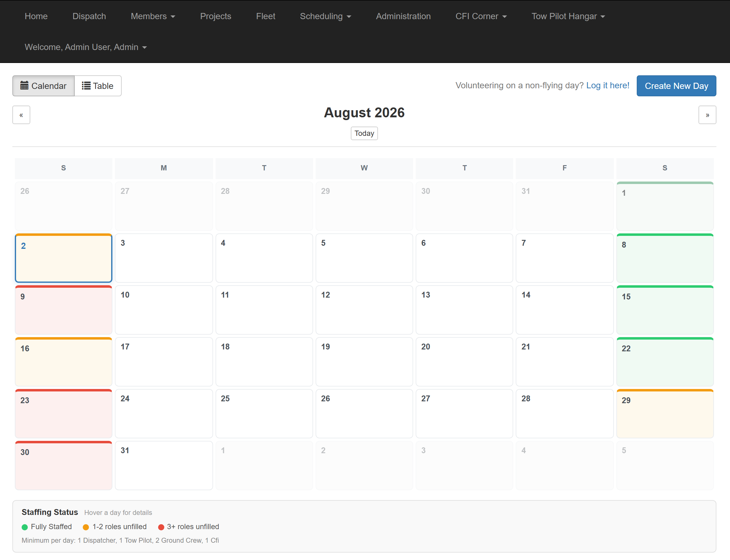Screen dimensions: 730x560
Task: Click the Minimum per day requirements text
Action: (120, 540)
